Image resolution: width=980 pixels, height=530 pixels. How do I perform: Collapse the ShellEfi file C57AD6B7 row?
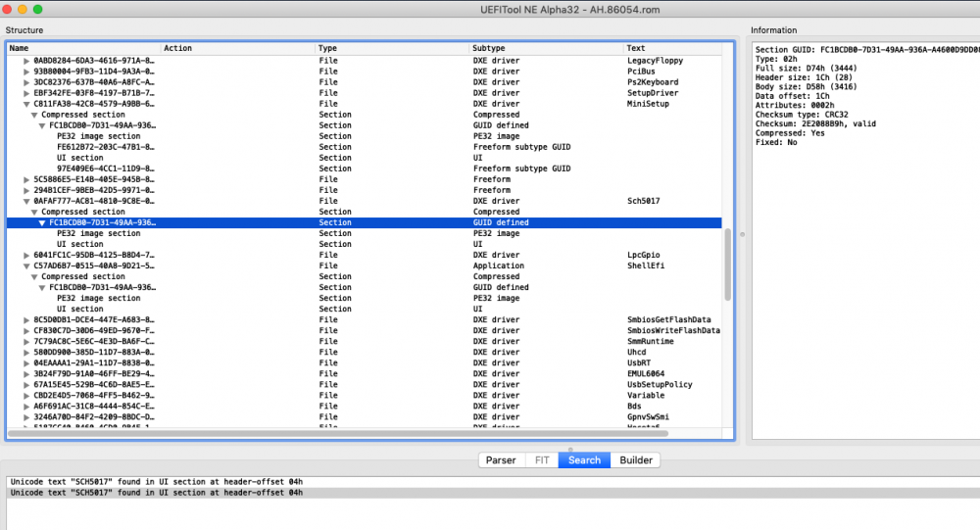tap(26, 265)
